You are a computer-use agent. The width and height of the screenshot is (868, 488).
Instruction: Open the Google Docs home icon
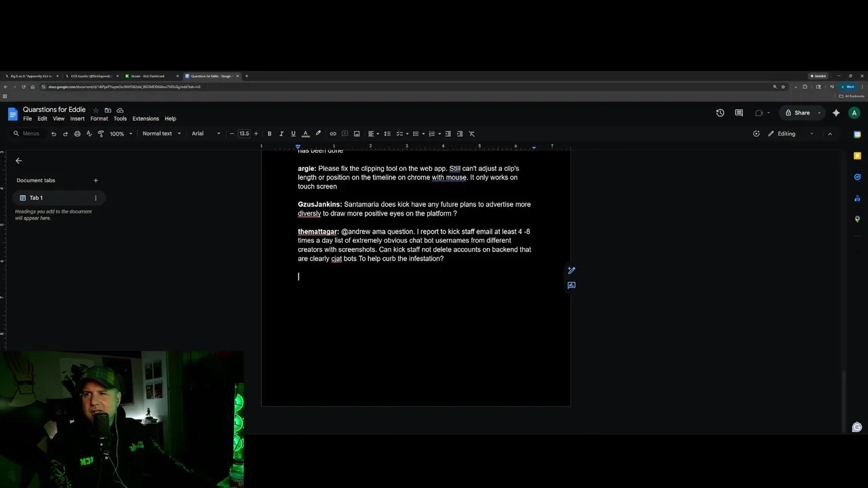tap(12, 114)
